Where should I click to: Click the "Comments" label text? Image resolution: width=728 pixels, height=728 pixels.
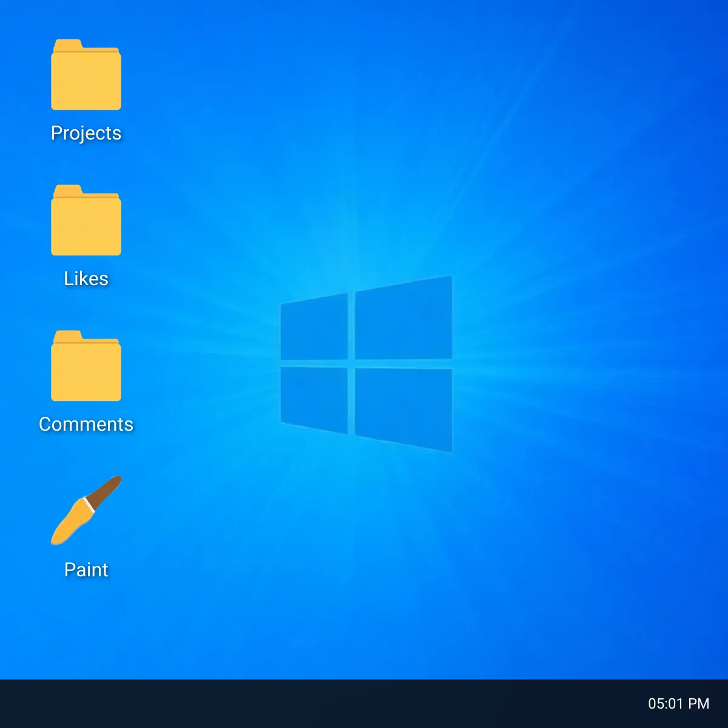pyautogui.click(x=86, y=424)
